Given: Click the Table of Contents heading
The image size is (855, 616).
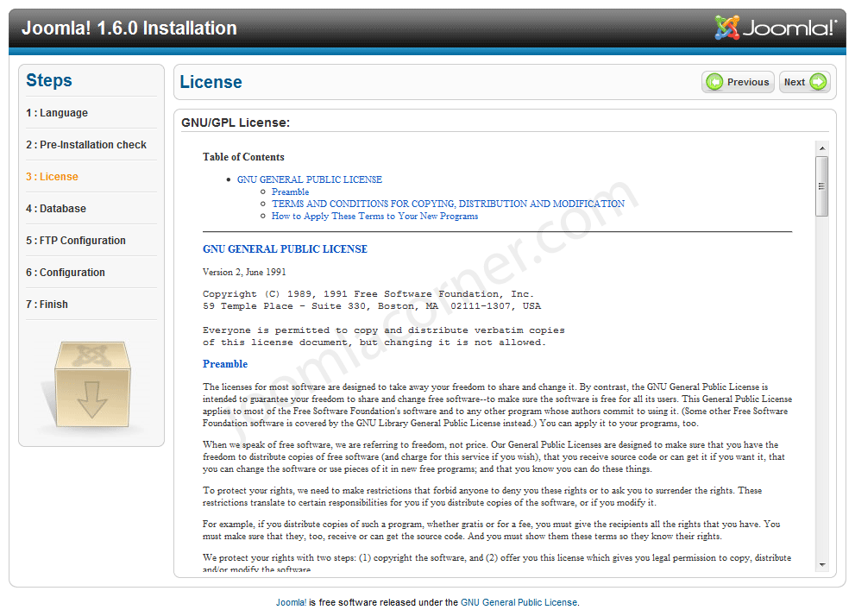Looking at the screenshot, I should 244,157.
